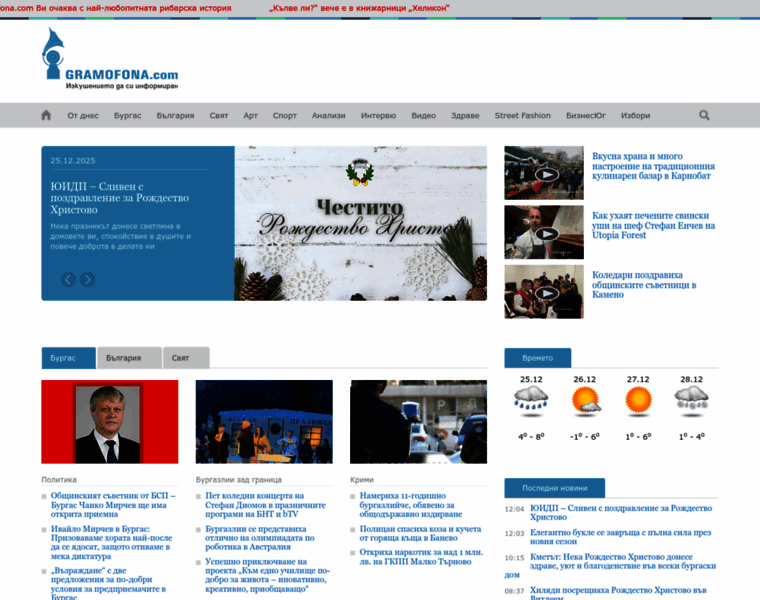Open the 'Спорт' menu item

click(x=285, y=115)
